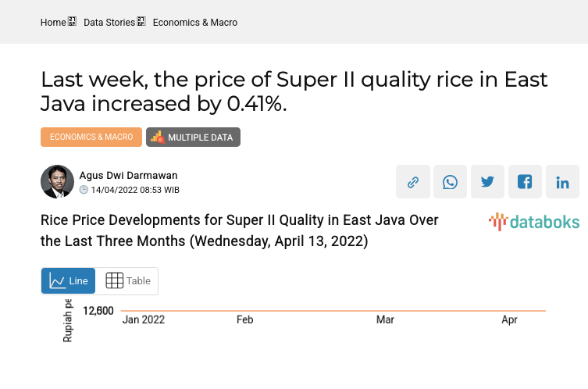Switch the chart to Line view
This screenshot has height=389, width=588.
click(x=69, y=281)
